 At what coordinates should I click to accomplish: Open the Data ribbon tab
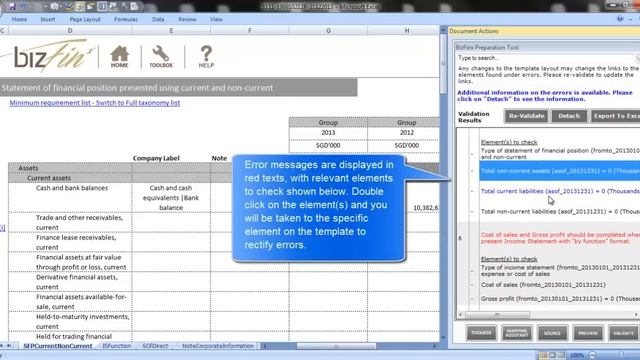(158, 19)
